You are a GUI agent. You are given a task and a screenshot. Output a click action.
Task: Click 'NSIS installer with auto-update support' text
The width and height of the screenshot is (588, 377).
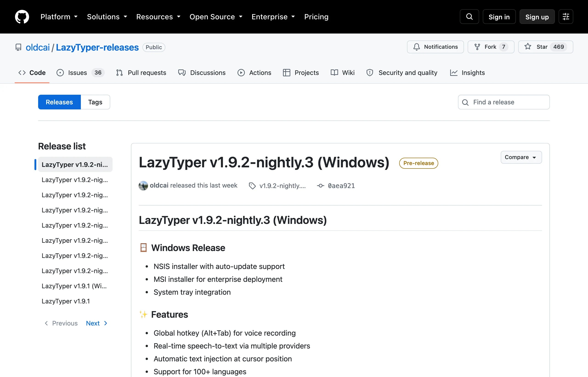(x=219, y=266)
